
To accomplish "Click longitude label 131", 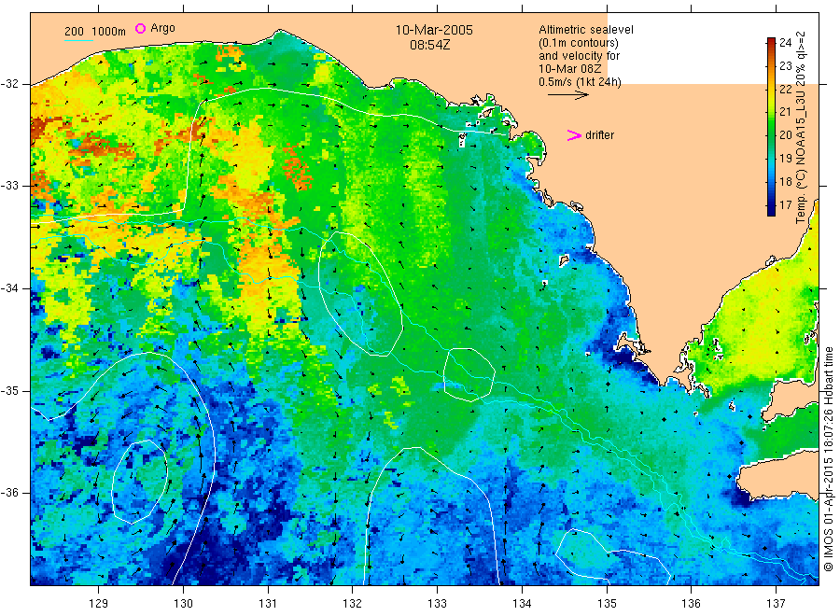I will tap(268, 604).
